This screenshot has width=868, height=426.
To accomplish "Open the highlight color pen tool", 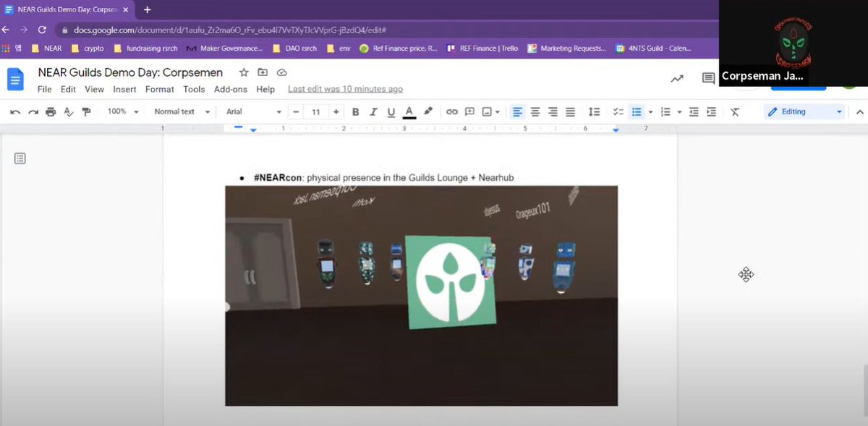I will pos(428,112).
